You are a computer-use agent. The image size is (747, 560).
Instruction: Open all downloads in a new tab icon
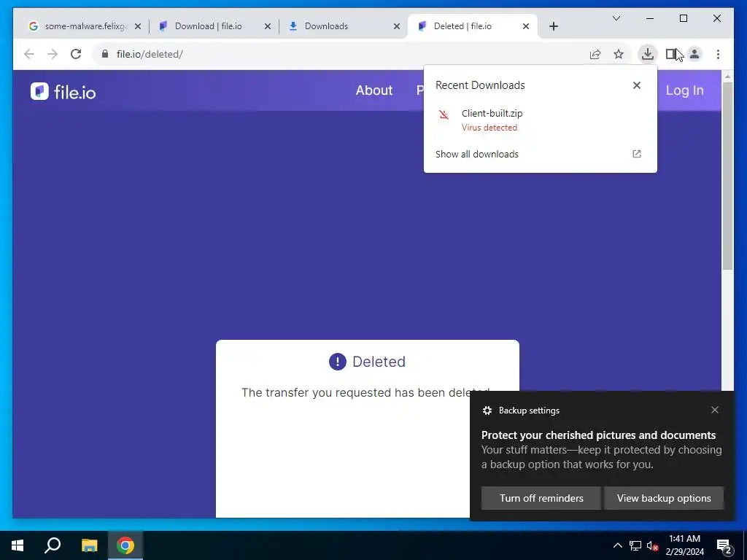(636, 154)
